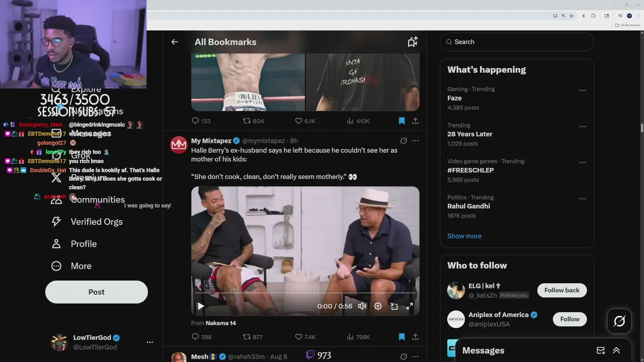The height and width of the screenshot is (362, 644).
Task: Repost the My Mixtapez post
Action: pyautogui.click(x=247, y=337)
